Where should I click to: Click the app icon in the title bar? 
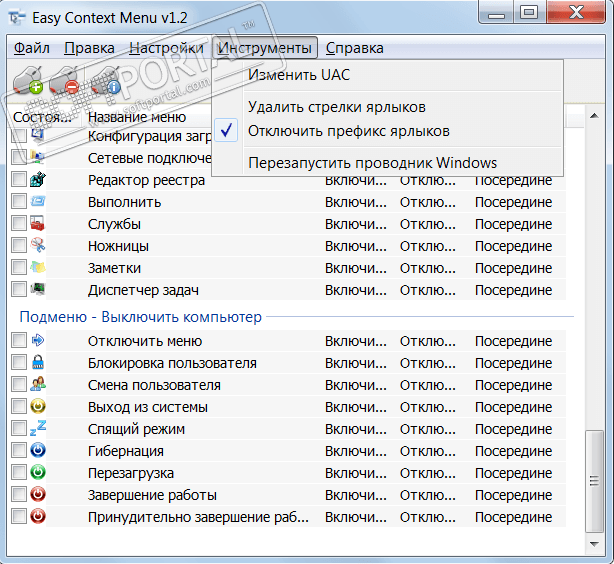click(16, 18)
